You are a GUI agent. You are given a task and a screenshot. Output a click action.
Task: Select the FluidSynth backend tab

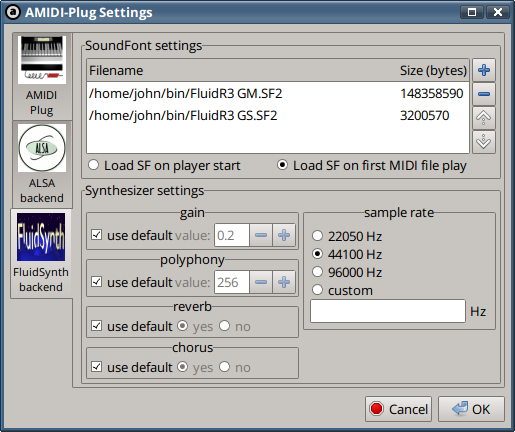(41, 253)
